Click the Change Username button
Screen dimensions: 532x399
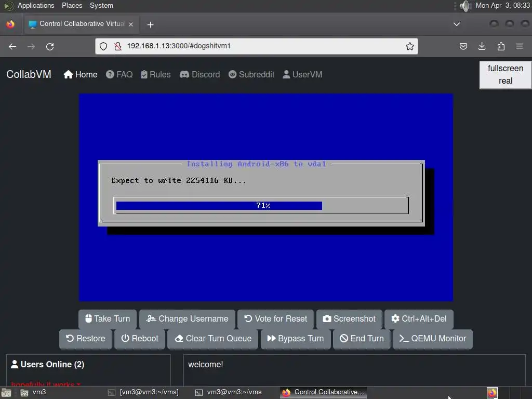click(187, 319)
